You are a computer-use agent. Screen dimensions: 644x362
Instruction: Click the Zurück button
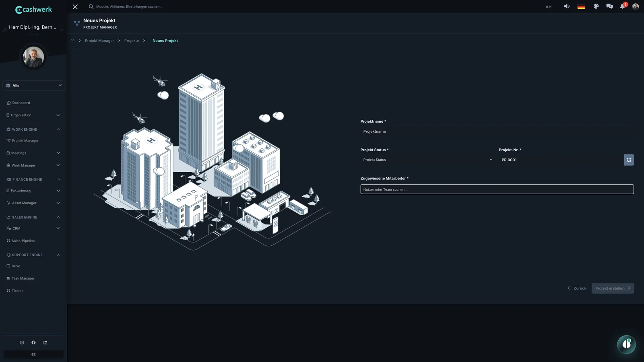(577, 288)
